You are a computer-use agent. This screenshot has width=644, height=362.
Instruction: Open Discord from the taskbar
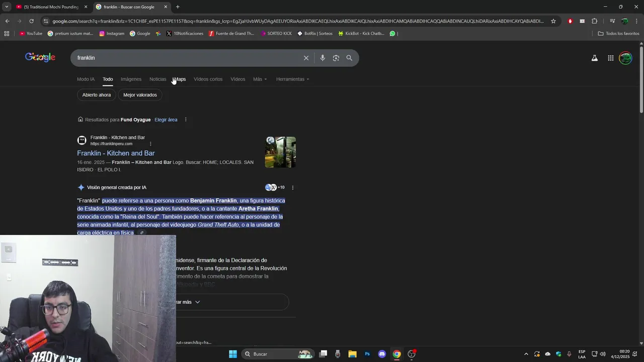[x=382, y=354]
